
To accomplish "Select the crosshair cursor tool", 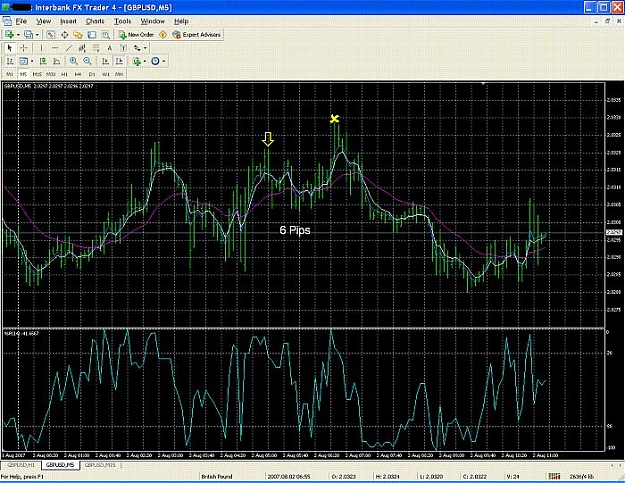I will [24, 48].
